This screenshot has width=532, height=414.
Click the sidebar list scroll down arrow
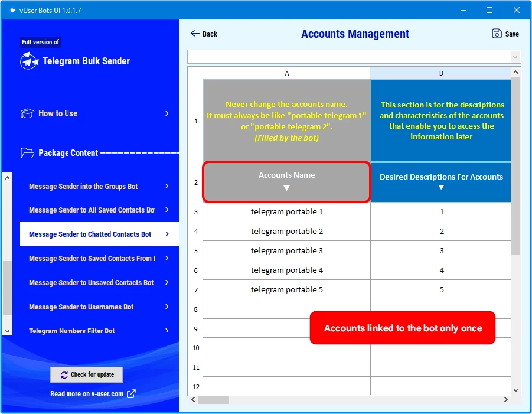[x=8, y=331]
